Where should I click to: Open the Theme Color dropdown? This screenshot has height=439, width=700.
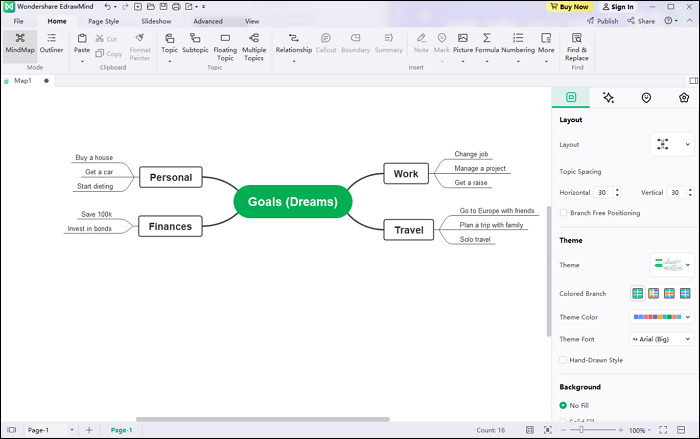[662, 317]
